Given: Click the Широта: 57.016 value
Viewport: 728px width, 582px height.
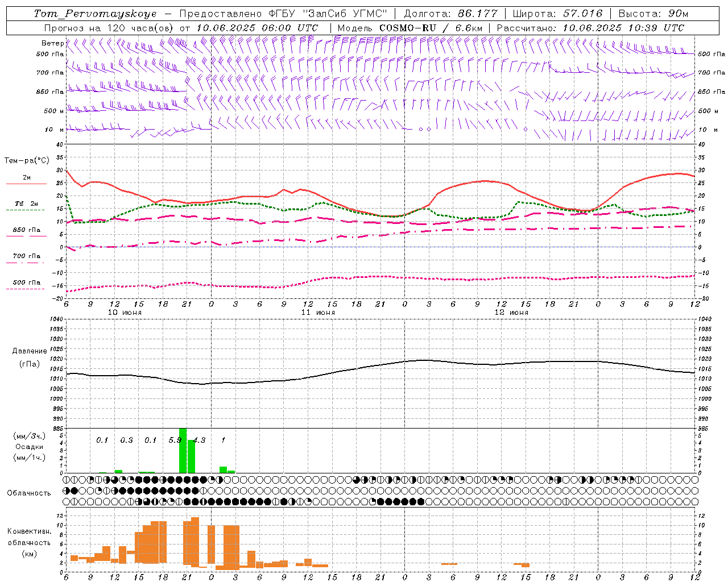Looking at the screenshot, I should click(x=557, y=14).
